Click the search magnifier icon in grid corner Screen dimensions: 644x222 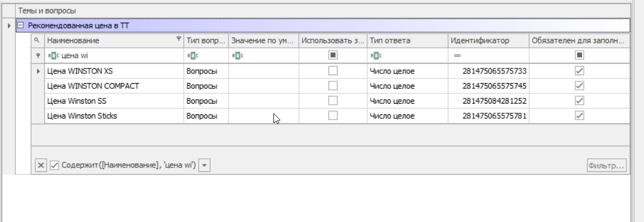pyautogui.click(x=38, y=40)
